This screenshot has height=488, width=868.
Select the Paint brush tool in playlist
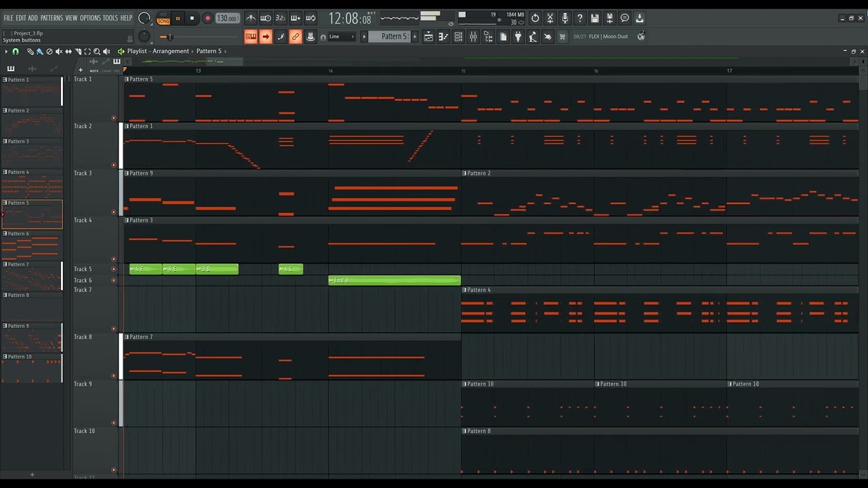tap(40, 52)
